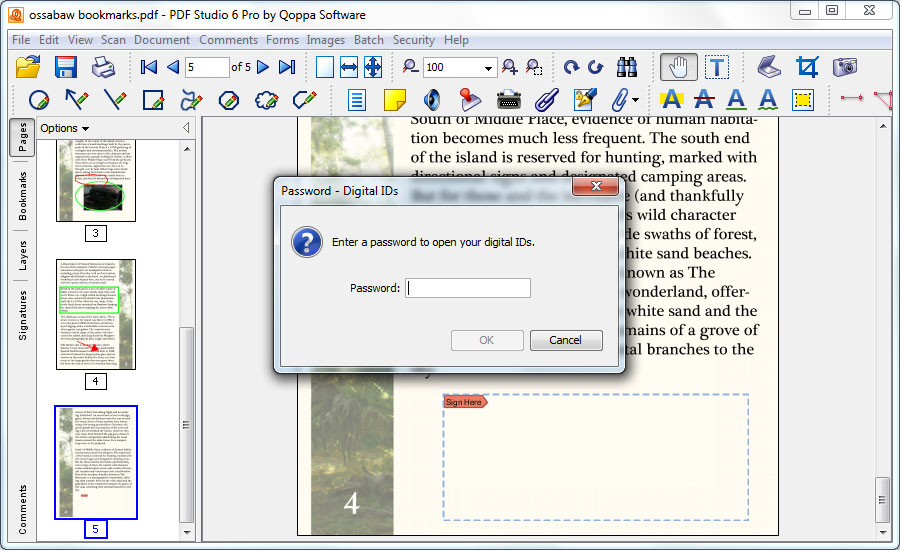Select the text selection tool

point(716,67)
